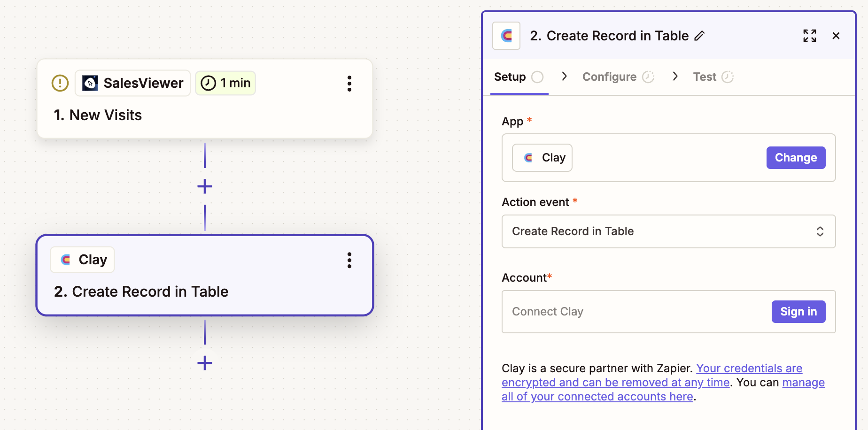This screenshot has width=868, height=430.
Task: Open the credentials are encrypted link
Action: (652, 376)
